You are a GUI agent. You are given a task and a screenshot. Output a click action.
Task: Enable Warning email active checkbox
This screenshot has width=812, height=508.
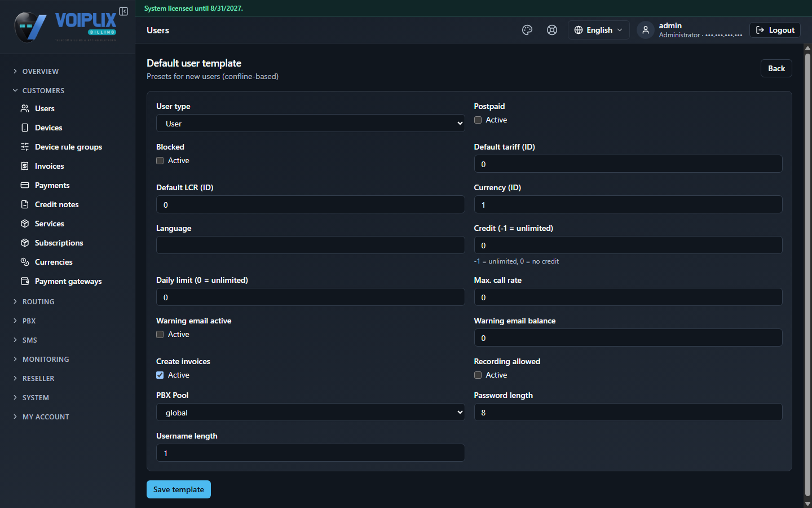coord(160,334)
